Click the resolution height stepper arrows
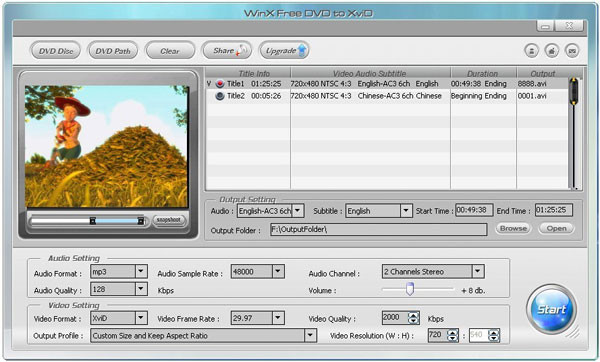This screenshot has height=362, width=600. click(494, 336)
